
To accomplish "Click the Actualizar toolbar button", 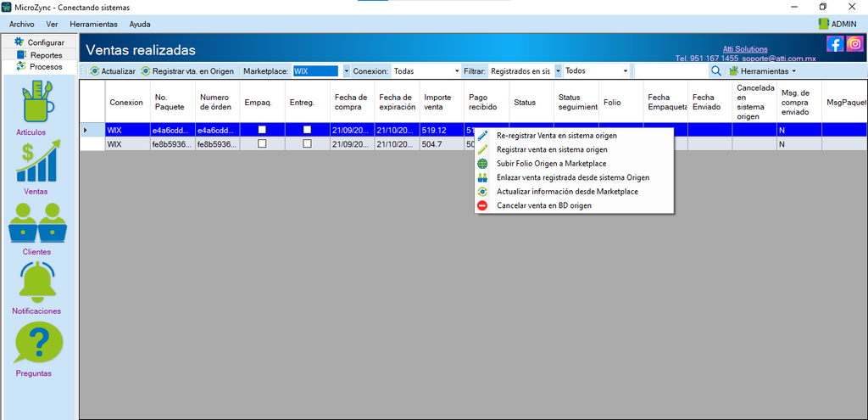I will click(x=113, y=71).
